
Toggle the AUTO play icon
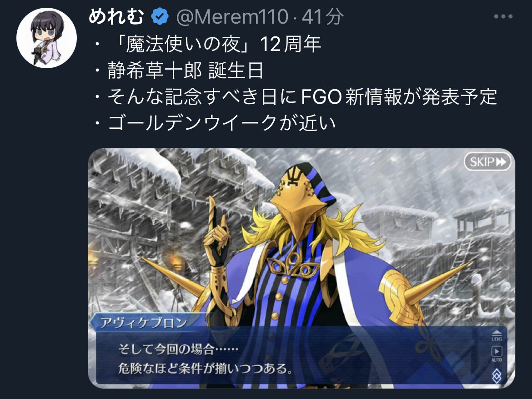(x=497, y=354)
